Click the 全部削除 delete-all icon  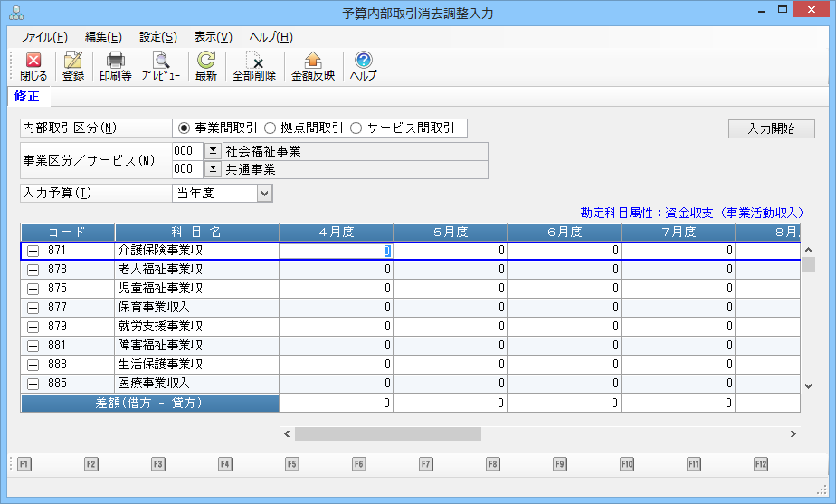click(x=254, y=66)
